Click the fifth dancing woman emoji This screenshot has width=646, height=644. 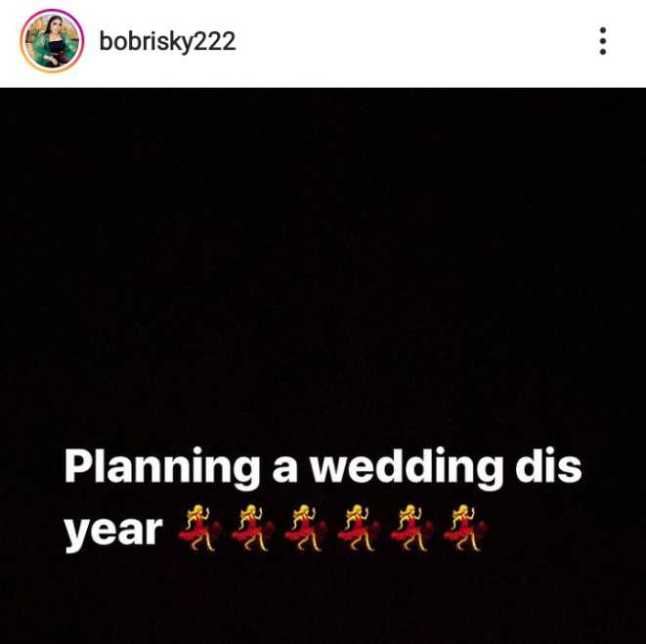tap(412, 529)
